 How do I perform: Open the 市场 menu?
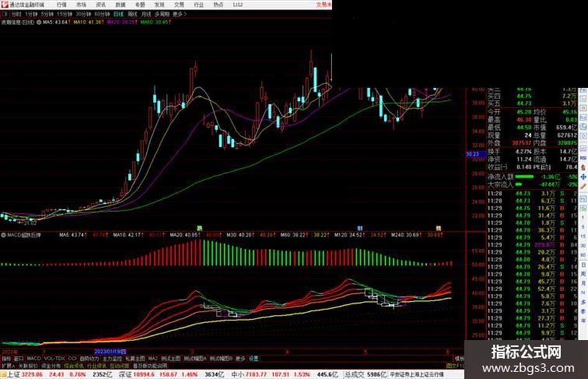point(81,5)
